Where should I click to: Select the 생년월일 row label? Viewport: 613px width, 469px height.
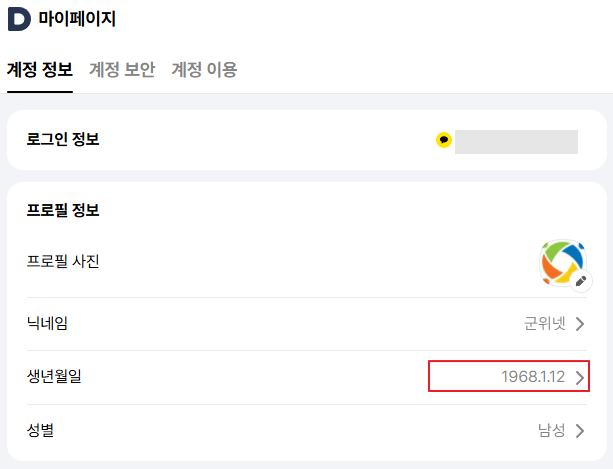pos(54,377)
